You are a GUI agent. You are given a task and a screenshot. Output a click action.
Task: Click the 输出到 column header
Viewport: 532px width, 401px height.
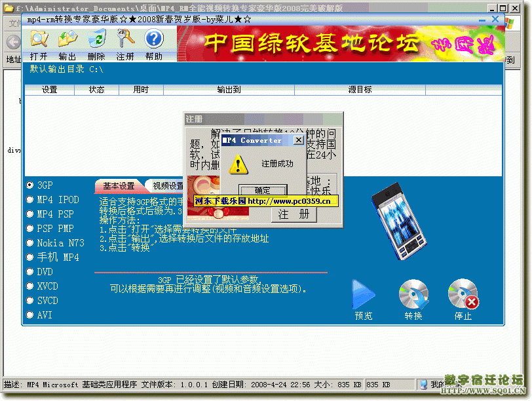229,90
